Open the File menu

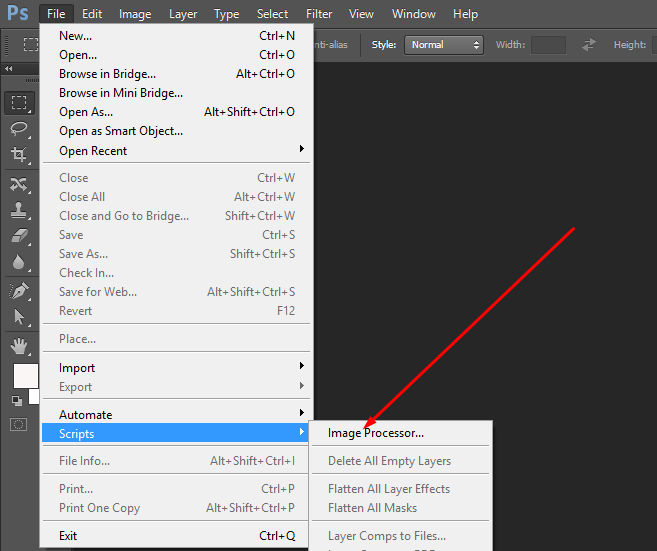(x=56, y=14)
